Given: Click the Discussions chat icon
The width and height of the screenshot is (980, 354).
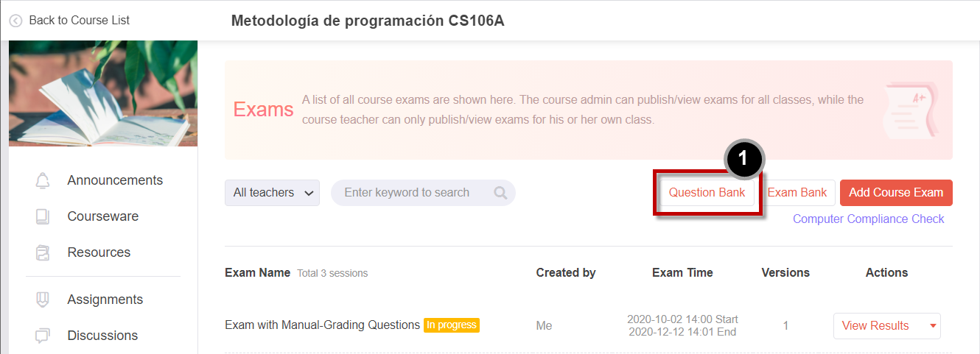Looking at the screenshot, I should tap(43, 336).
